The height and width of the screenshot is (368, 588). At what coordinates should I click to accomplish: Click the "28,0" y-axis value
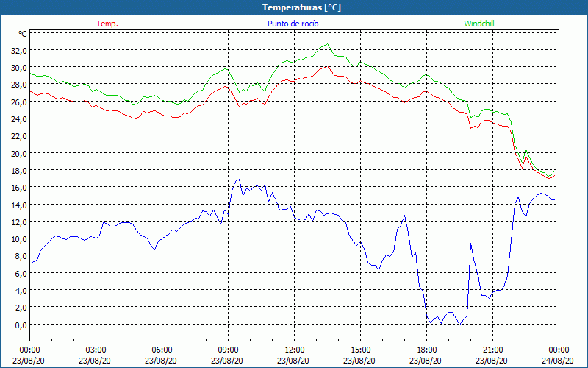click(19, 85)
